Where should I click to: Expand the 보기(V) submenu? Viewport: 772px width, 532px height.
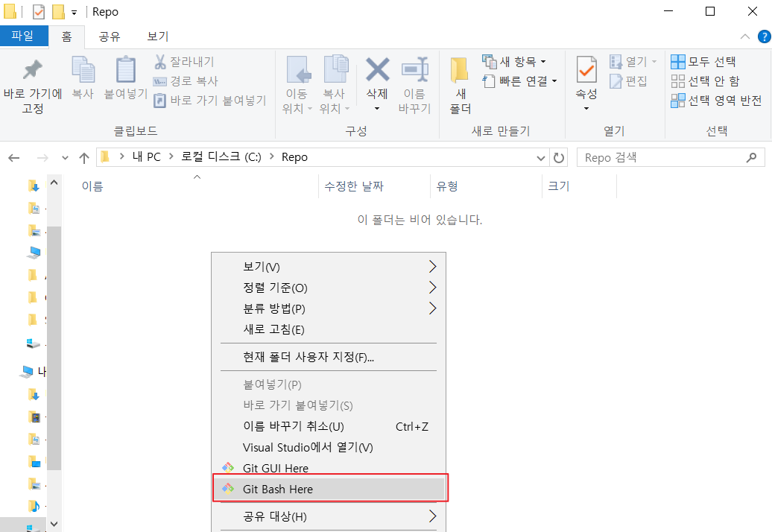click(x=432, y=266)
